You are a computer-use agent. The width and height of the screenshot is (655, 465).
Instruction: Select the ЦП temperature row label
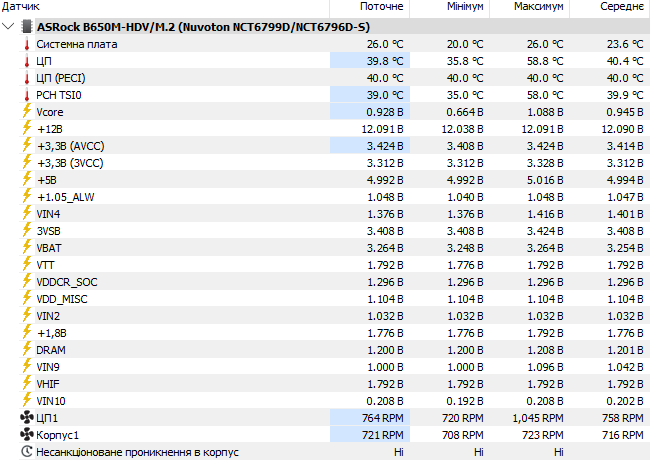pyautogui.click(x=44, y=61)
